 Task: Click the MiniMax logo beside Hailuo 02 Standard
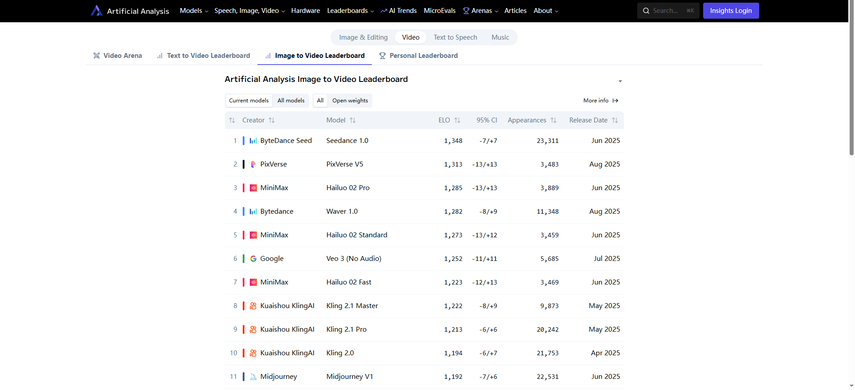tap(253, 235)
